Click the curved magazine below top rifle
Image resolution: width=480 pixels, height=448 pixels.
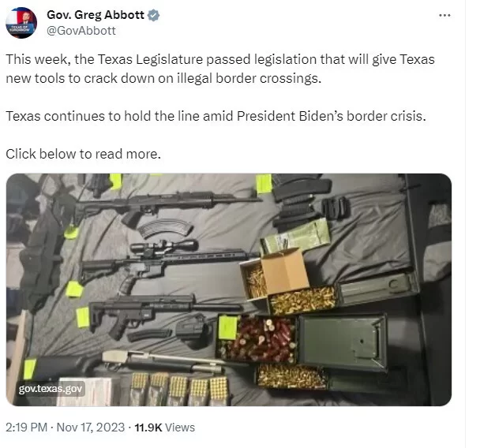tap(165, 228)
